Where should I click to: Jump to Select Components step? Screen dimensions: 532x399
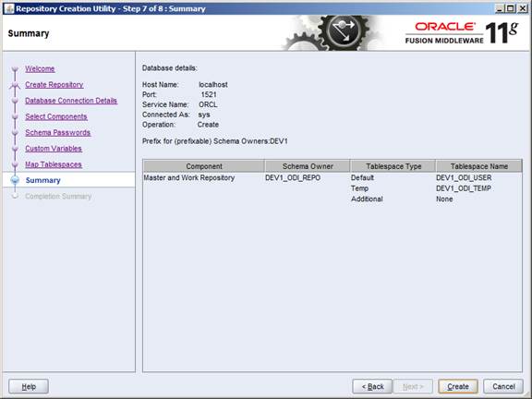point(56,116)
